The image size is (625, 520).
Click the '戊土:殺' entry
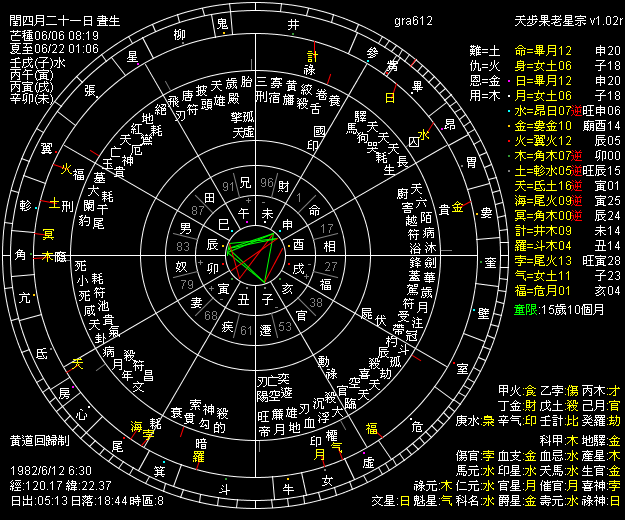(559, 406)
